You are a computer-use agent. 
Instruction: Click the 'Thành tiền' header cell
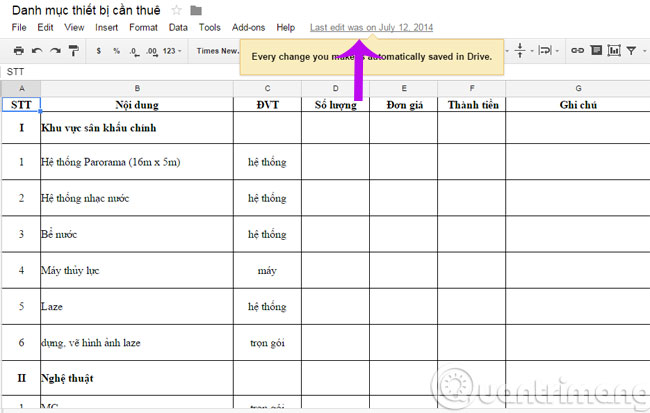pyautogui.click(x=472, y=104)
